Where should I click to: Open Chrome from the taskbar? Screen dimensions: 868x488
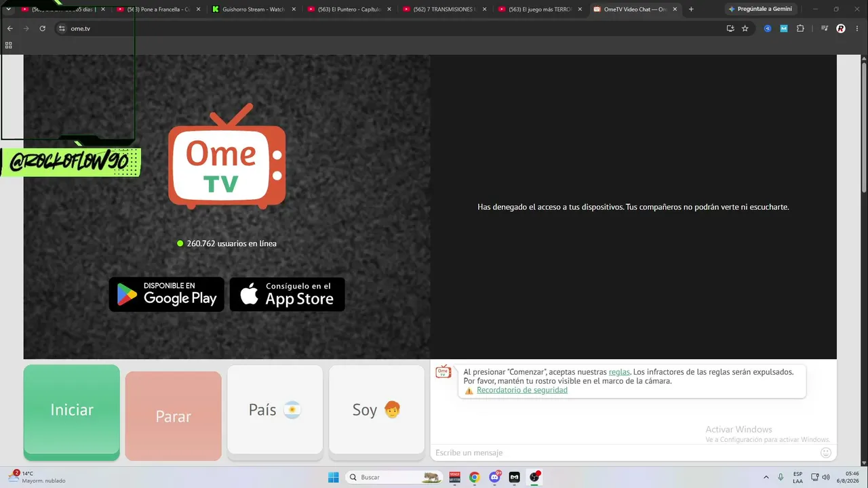475,477
